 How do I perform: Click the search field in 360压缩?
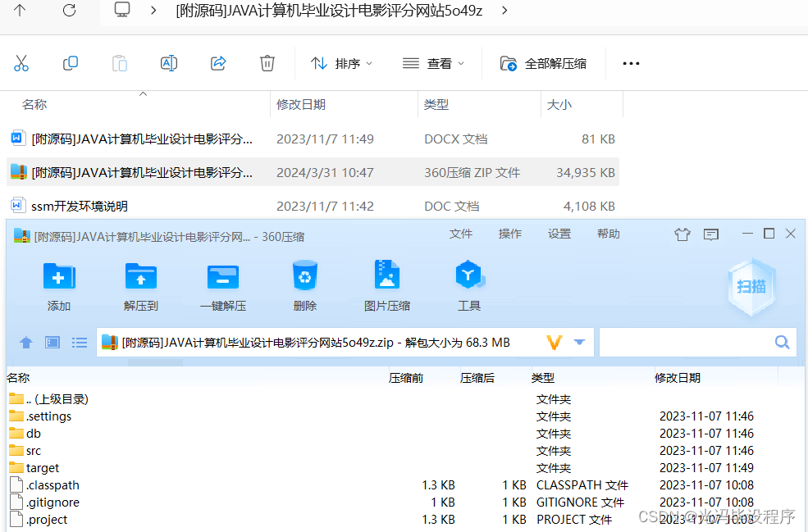(x=698, y=342)
